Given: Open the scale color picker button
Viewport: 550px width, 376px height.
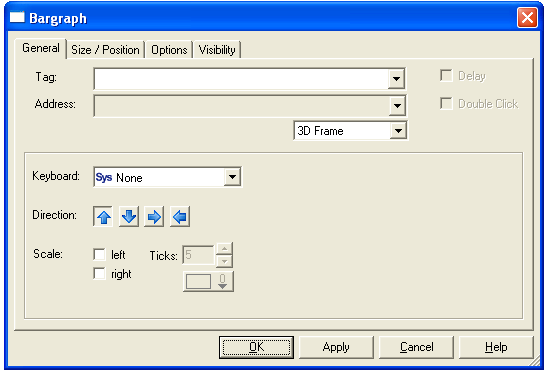Looking at the screenshot, I should [208, 281].
